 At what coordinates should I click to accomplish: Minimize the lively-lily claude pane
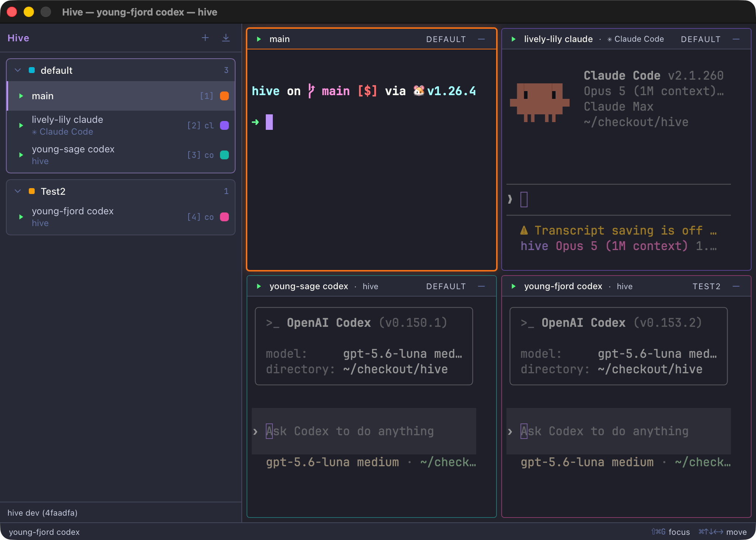[736, 39]
